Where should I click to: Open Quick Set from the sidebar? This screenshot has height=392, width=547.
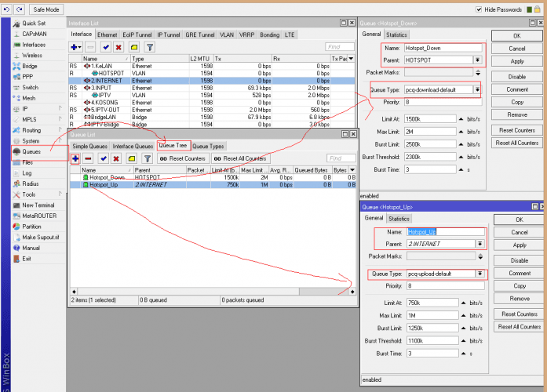34,24
